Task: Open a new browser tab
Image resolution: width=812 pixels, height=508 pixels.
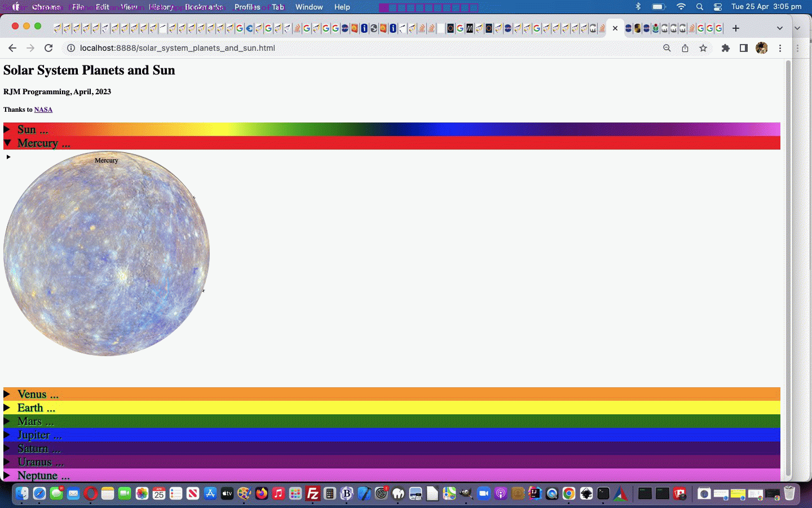Action: (x=736, y=28)
